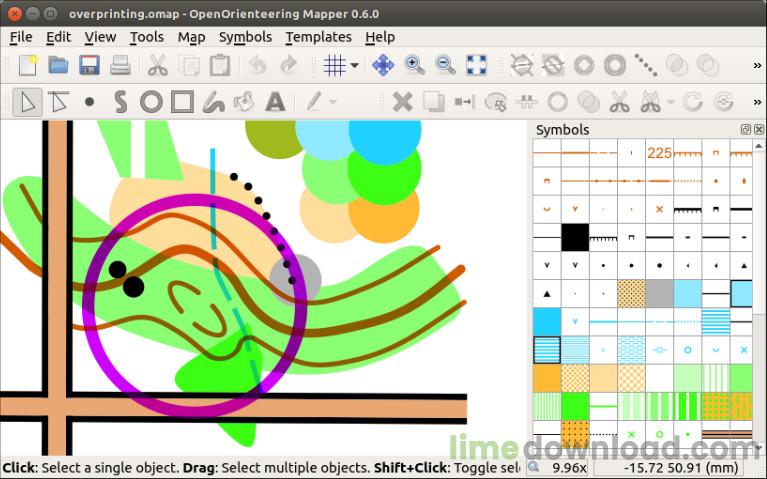
Task: Copy selected objects icon
Action: [189, 65]
